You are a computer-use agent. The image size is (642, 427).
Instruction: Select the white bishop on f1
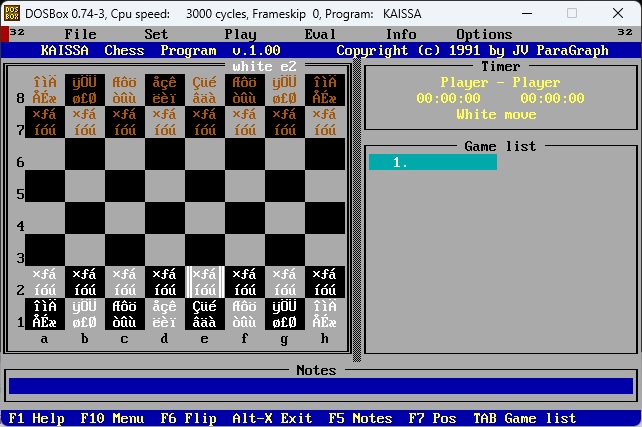pyautogui.click(x=245, y=314)
